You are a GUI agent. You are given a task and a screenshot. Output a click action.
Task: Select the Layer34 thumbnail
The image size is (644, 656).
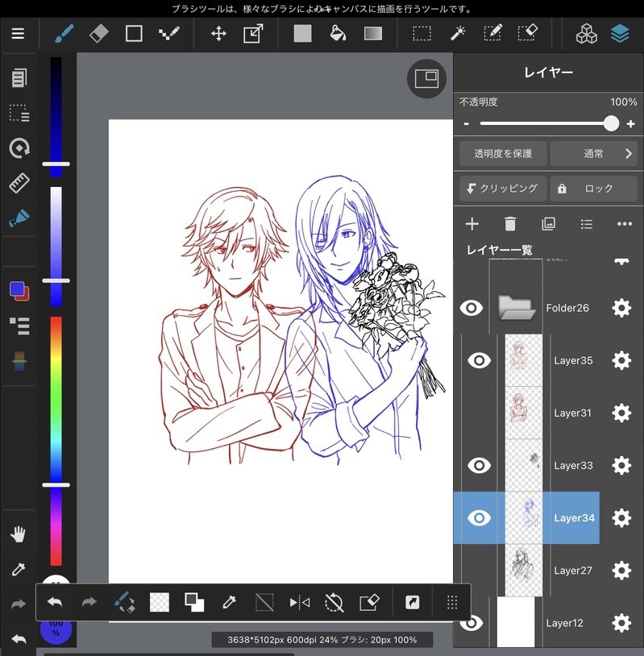[x=523, y=518]
